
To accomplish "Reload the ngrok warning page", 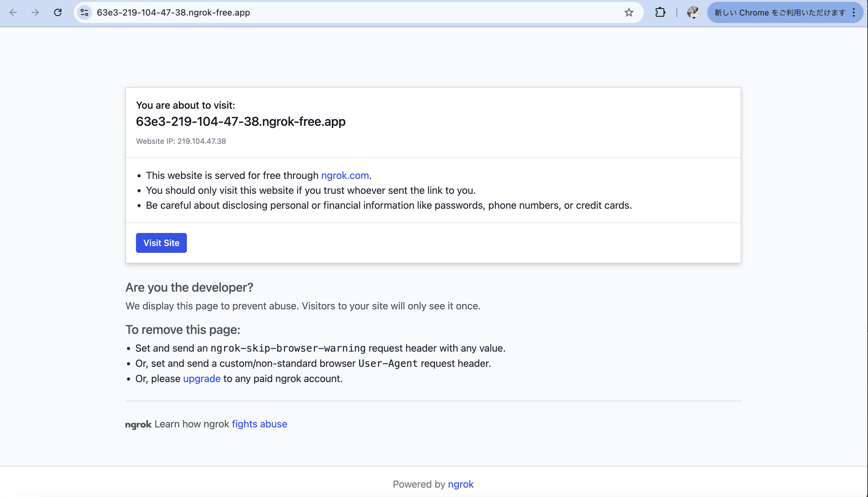I will (x=58, y=13).
